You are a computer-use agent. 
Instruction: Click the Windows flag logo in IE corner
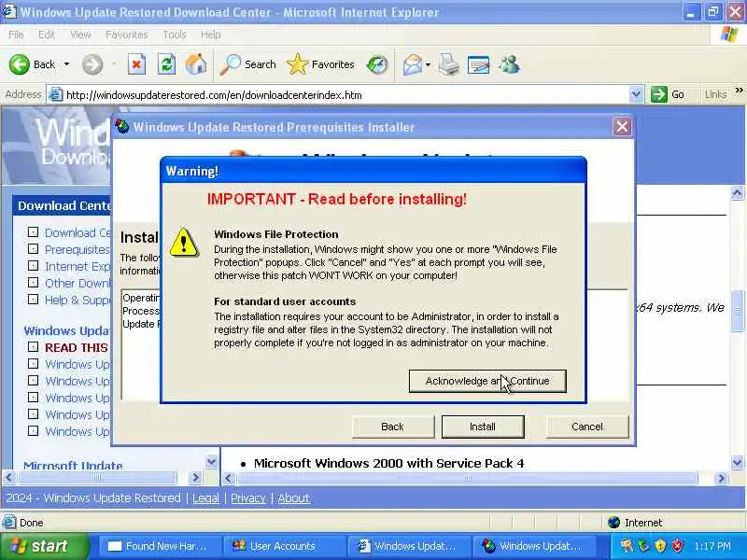pyautogui.click(x=729, y=35)
